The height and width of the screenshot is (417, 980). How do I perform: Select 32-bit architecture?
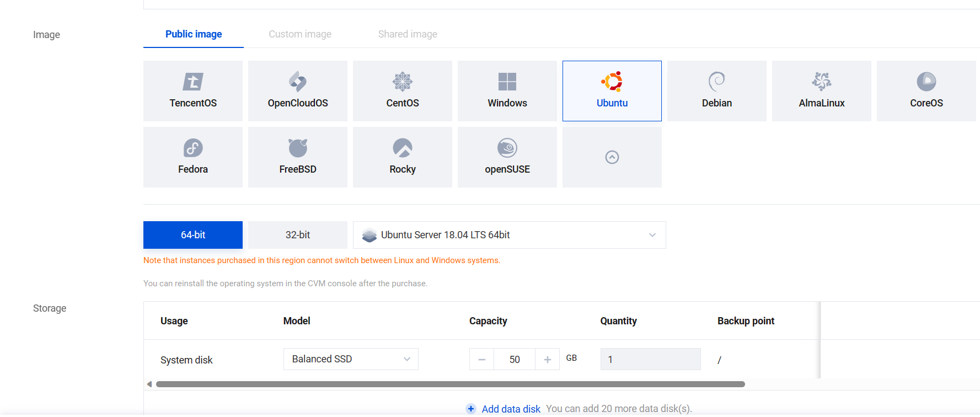(298, 235)
